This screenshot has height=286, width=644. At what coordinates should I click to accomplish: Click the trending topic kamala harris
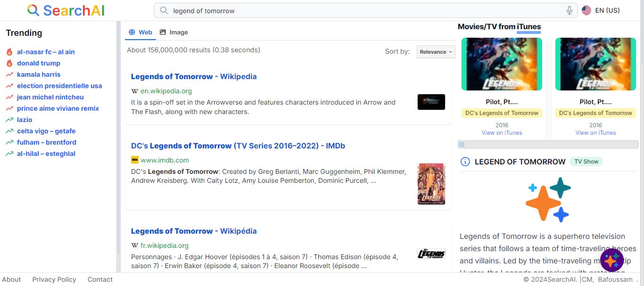click(x=39, y=74)
